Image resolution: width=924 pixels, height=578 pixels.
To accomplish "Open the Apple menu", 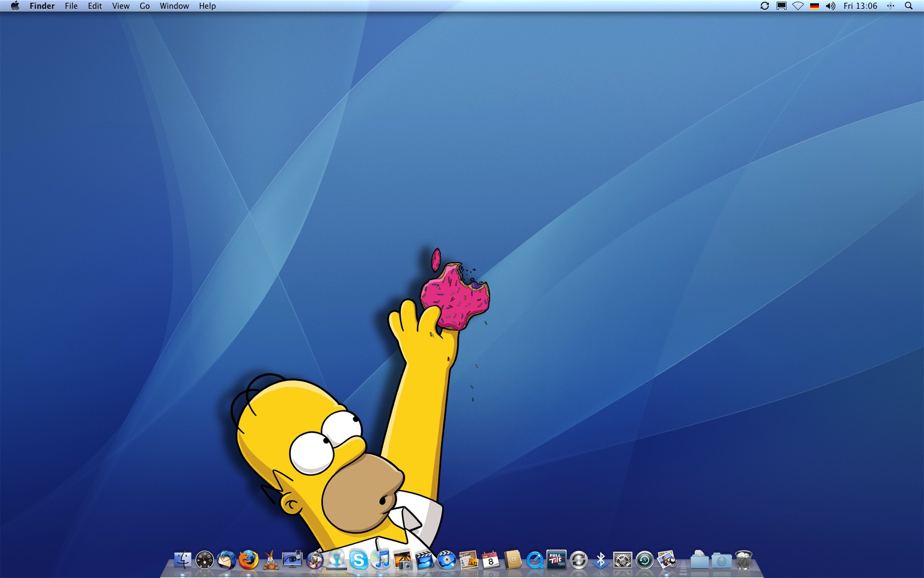I will 15,6.
